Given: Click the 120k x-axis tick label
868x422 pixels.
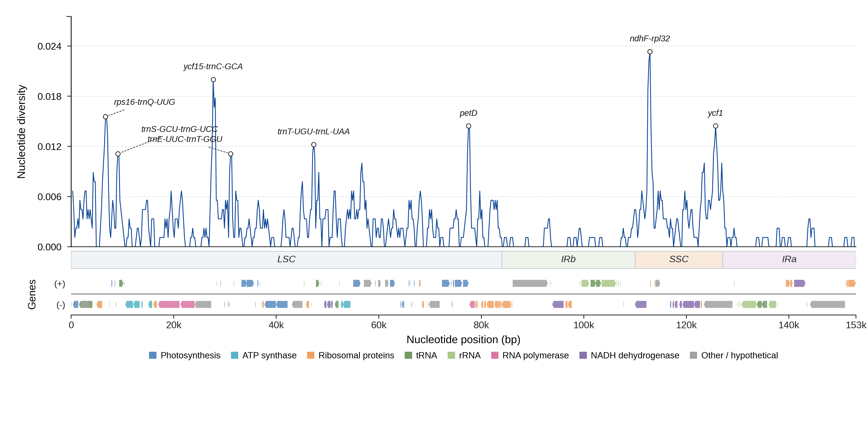Looking at the screenshot, I should click(x=686, y=325).
